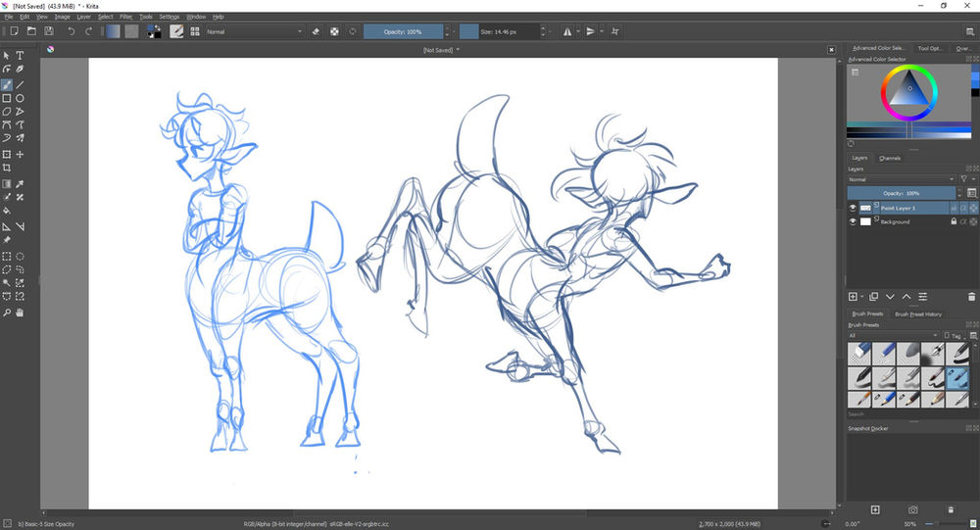Open the Layer menu
The image size is (980, 530).
coord(83,17)
